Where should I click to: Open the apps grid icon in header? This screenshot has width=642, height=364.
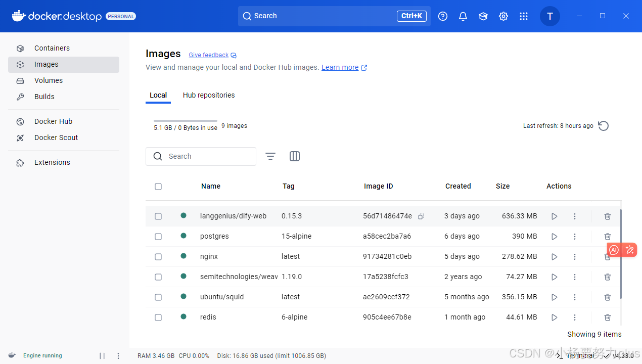pos(524,16)
